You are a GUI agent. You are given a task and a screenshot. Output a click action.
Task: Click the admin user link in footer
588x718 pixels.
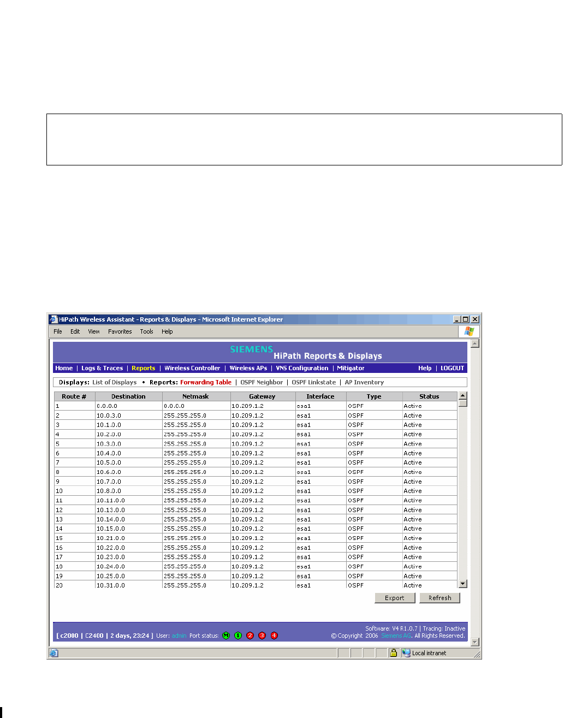point(179,636)
